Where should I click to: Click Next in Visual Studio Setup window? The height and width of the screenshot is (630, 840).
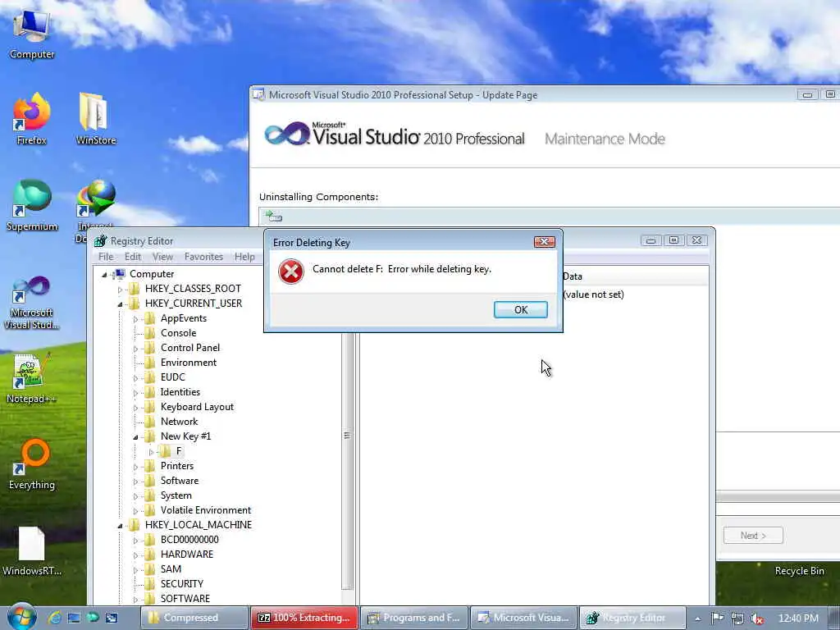(x=753, y=535)
